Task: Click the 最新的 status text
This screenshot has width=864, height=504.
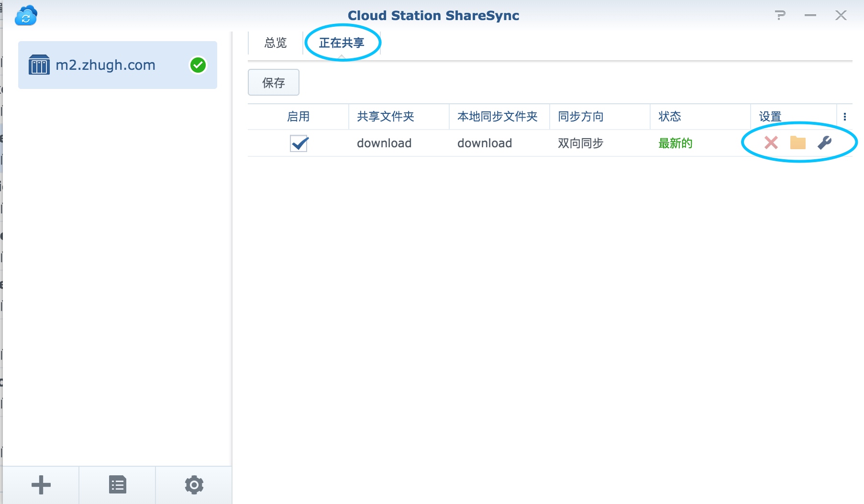Action: tap(676, 143)
